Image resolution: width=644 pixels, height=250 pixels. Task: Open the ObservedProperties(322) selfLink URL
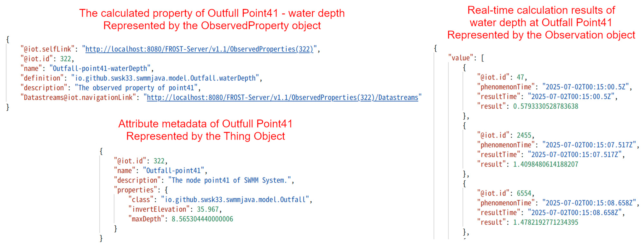coord(199,49)
